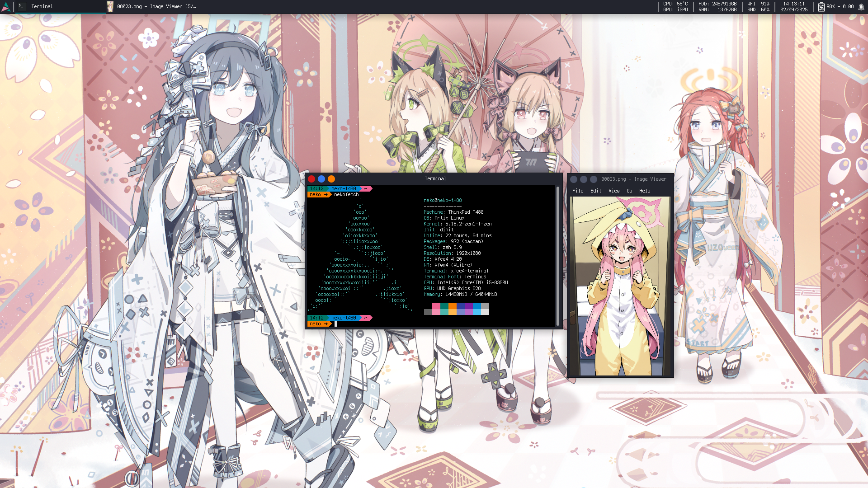Click the pink swatch in nekofetch palette
Screen dimensions: 868x488
click(436, 306)
